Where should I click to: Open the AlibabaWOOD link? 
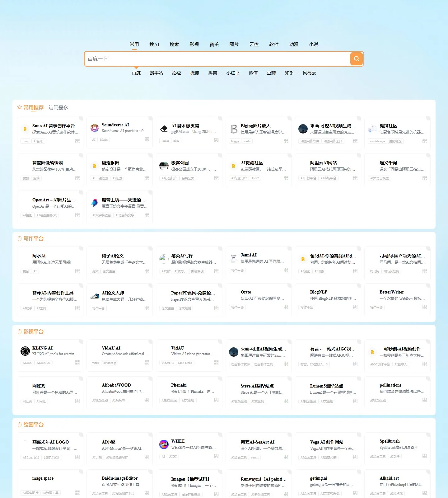point(116,385)
